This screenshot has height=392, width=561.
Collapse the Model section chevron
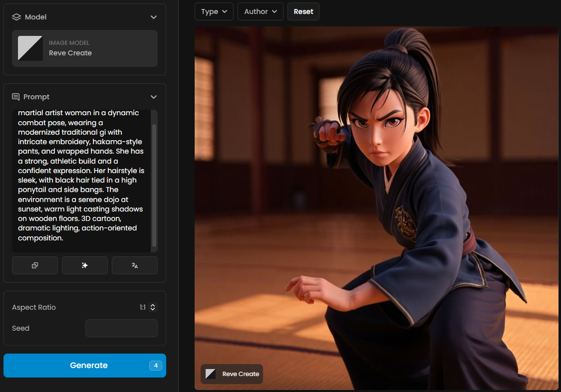[x=154, y=17]
